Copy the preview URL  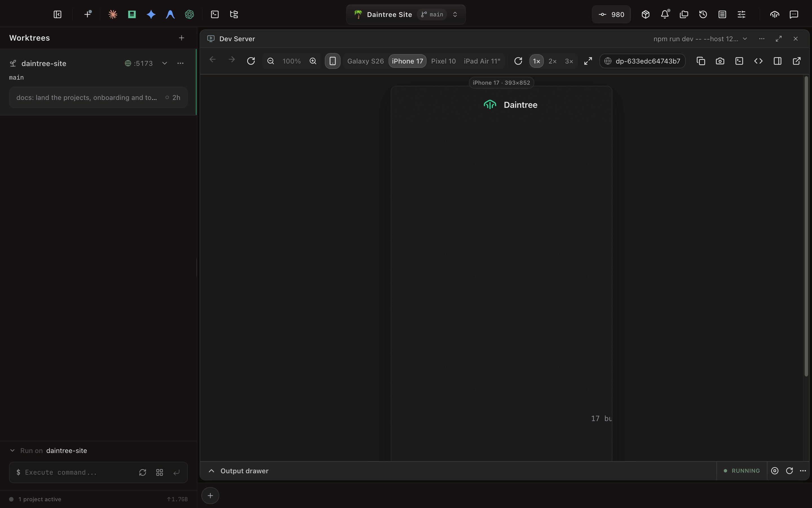[x=701, y=61]
